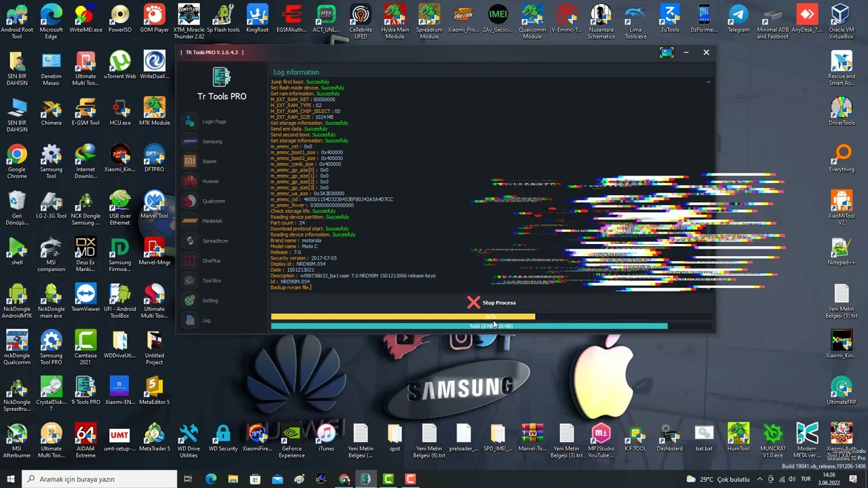This screenshot has height=488, width=868.
Task: Open the volume control in system tray
Action: click(x=791, y=479)
